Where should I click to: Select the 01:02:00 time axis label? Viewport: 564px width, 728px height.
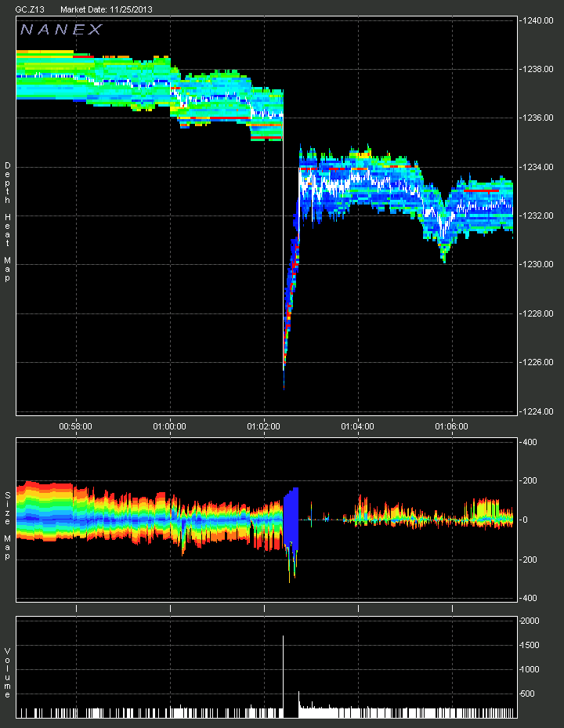pos(264,426)
